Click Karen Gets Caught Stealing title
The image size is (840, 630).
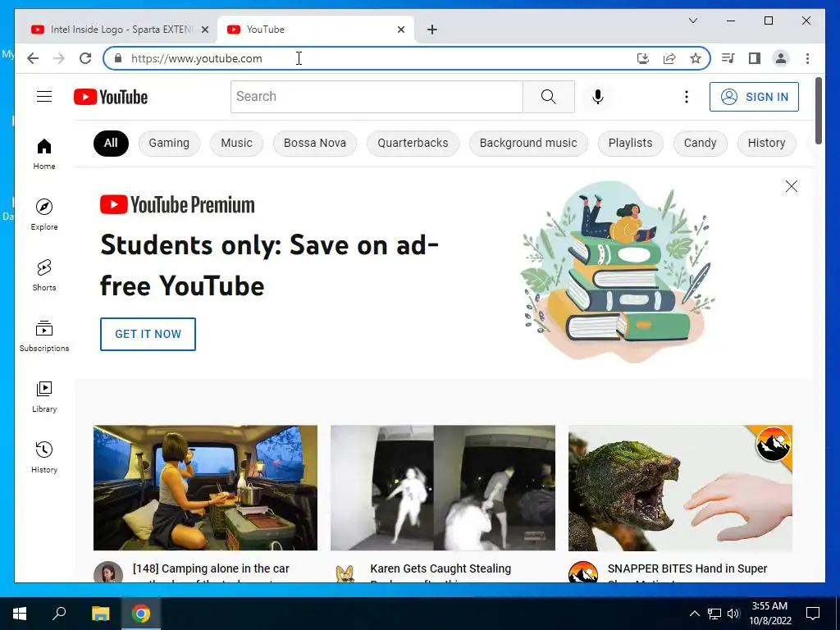(x=441, y=569)
